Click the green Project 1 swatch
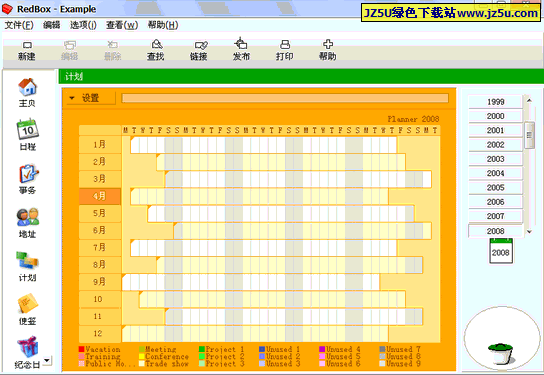Viewport: 544px width, 375px height. [202, 349]
